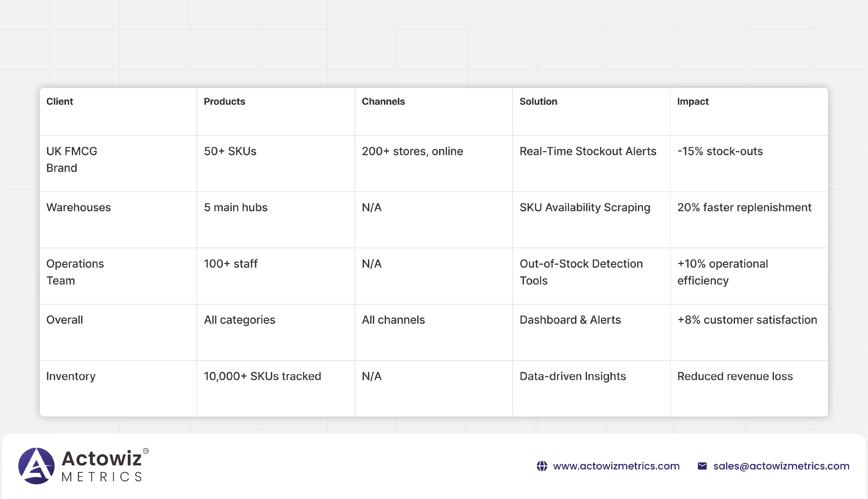
Task: Select the Solution column header
Action: click(538, 101)
